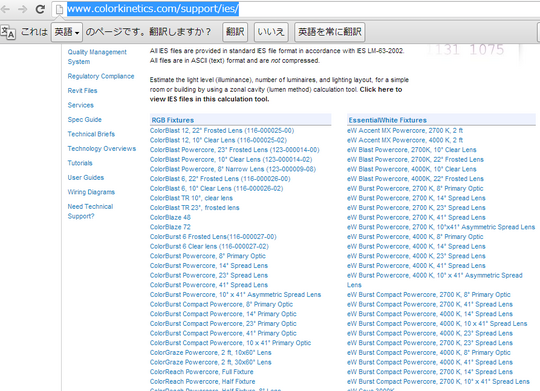540x391 pixels.
Task: Click the 翻訳 translate button
Action: coord(235,32)
